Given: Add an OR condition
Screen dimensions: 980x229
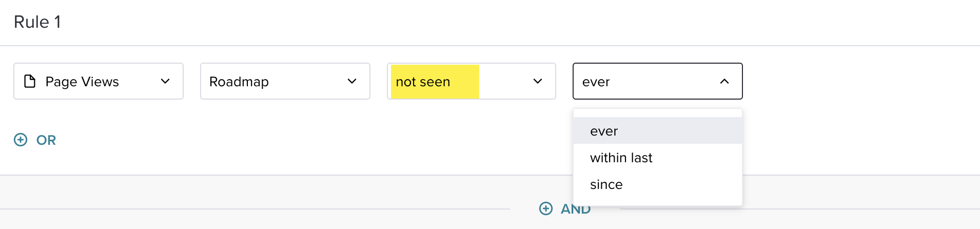Looking at the screenshot, I should tap(35, 140).
